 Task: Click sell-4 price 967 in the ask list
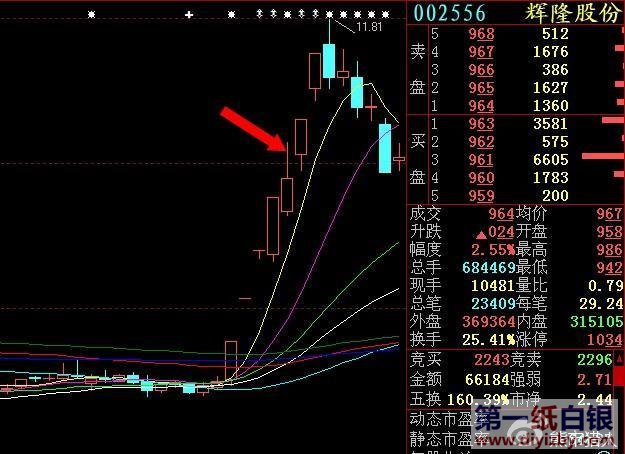[x=482, y=52]
